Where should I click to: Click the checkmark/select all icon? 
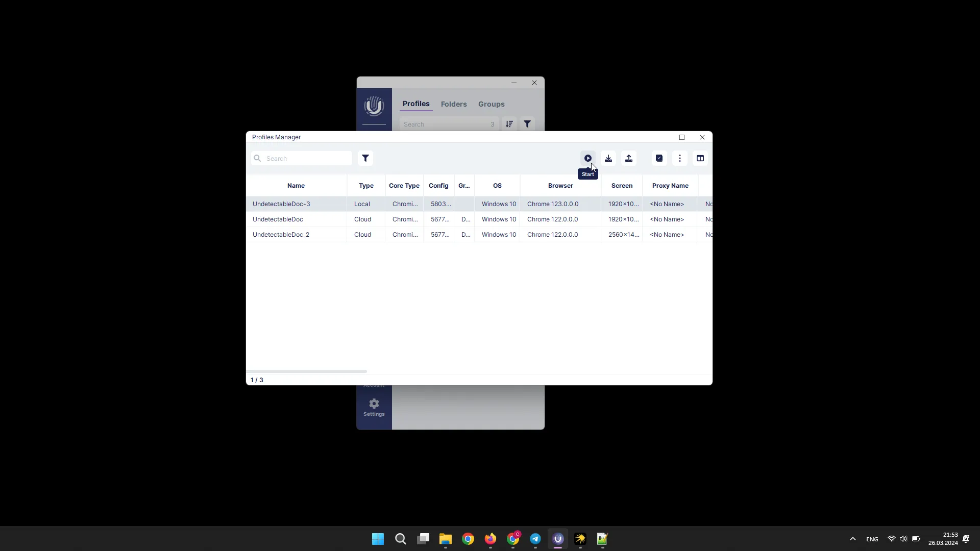point(659,158)
